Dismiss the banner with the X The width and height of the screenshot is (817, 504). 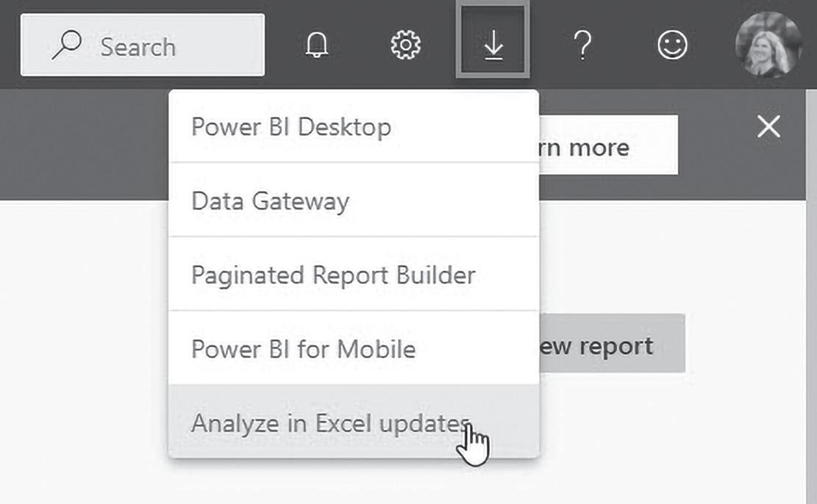tap(768, 127)
